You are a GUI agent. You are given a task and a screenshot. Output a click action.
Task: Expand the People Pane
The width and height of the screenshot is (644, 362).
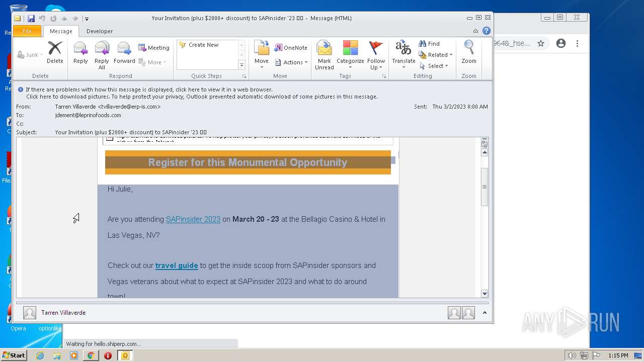coord(485,313)
